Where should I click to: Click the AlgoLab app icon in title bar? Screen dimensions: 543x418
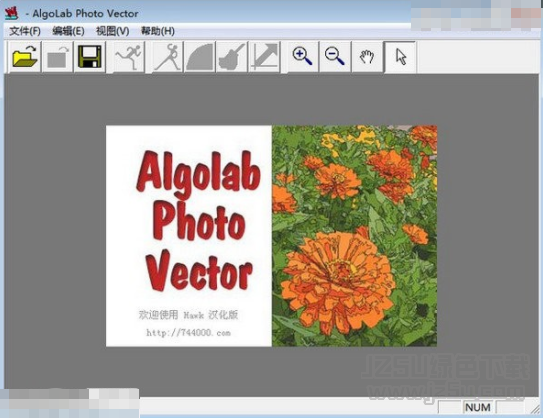pos(11,13)
